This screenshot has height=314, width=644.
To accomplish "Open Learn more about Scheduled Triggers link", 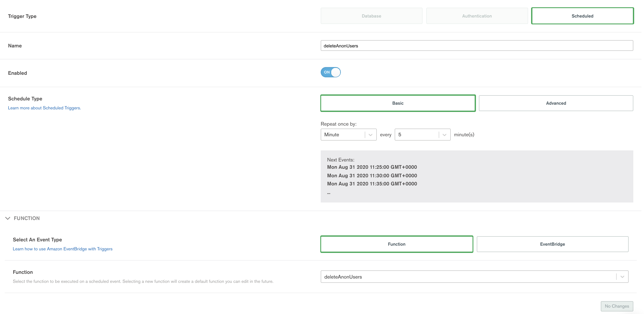I will pos(44,108).
